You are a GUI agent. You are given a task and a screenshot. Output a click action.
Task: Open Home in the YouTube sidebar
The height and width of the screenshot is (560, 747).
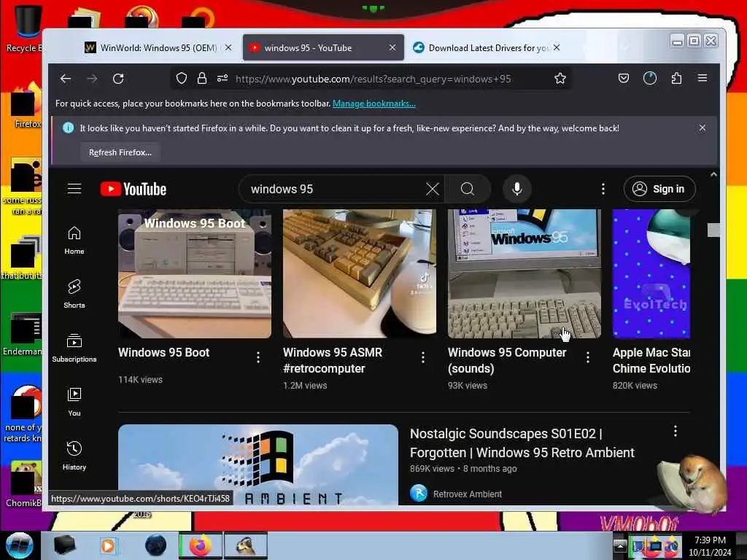tap(74, 241)
